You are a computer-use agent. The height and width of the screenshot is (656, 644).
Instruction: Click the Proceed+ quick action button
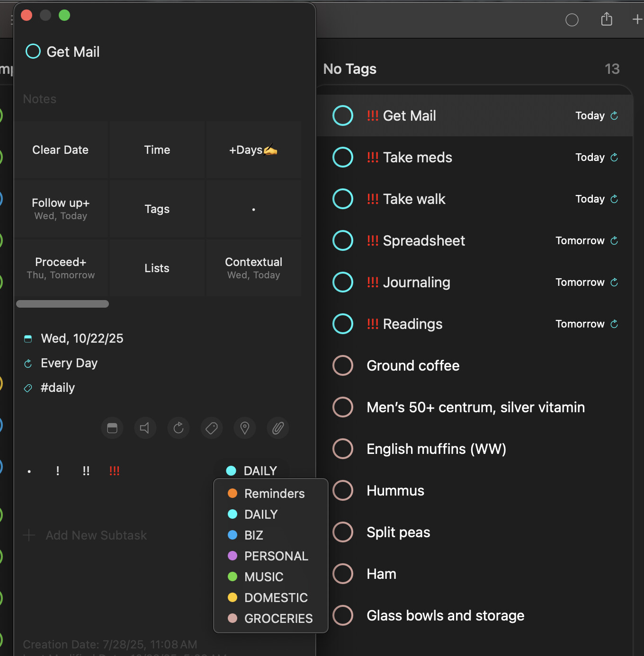pyautogui.click(x=61, y=268)
